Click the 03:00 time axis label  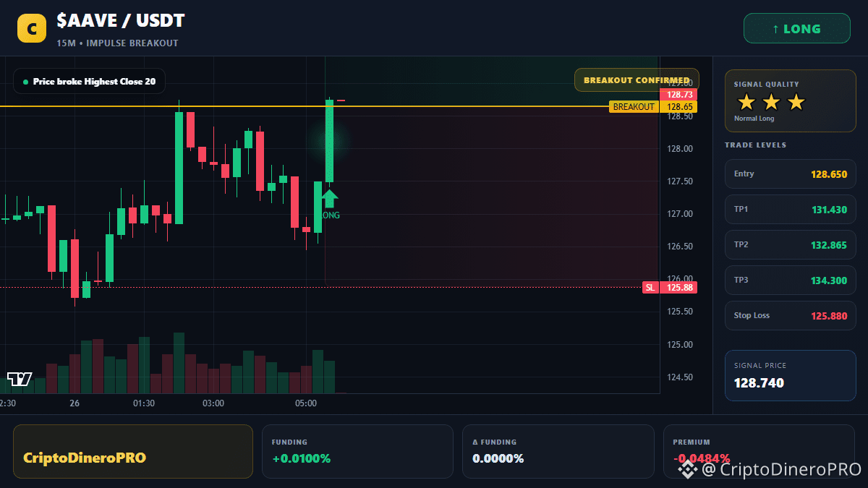(213, 403)
